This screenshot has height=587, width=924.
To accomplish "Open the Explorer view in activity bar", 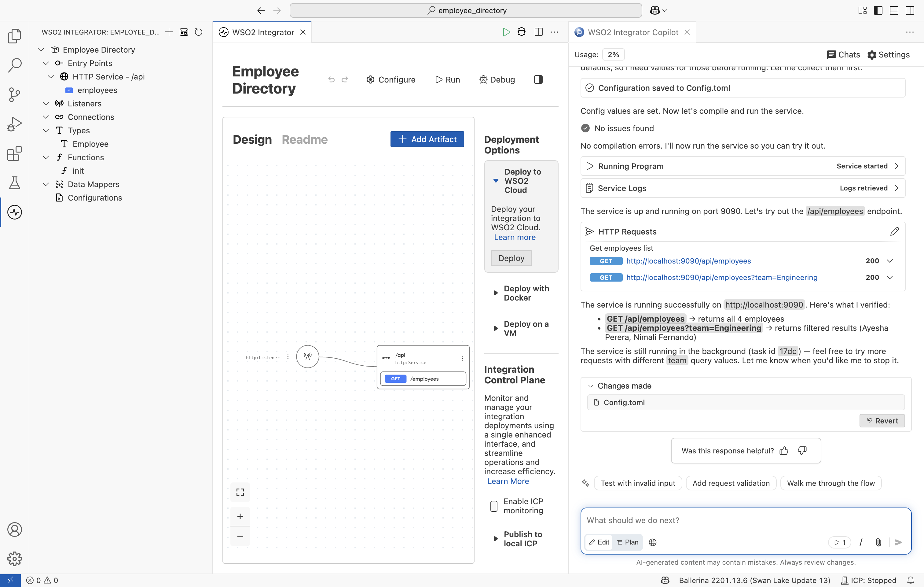I will [x=15, y=36].
